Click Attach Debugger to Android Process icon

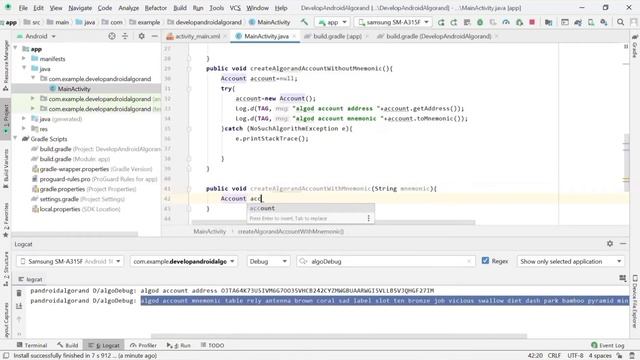519,22
